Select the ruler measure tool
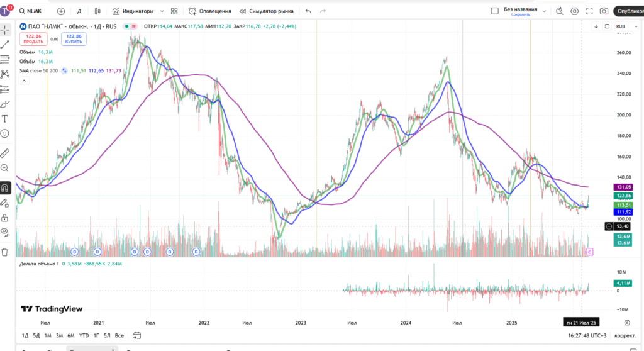Image resolution: width=644 pixels, height=351 pixels. 5,153
